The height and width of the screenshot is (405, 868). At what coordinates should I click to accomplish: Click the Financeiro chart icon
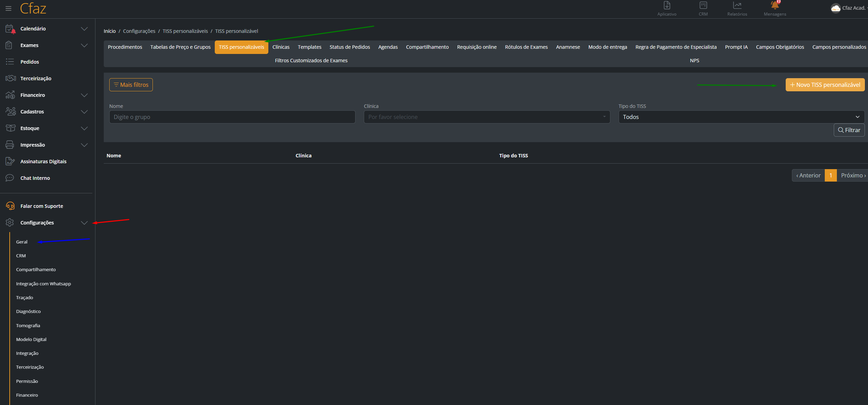tap(10, 95)
